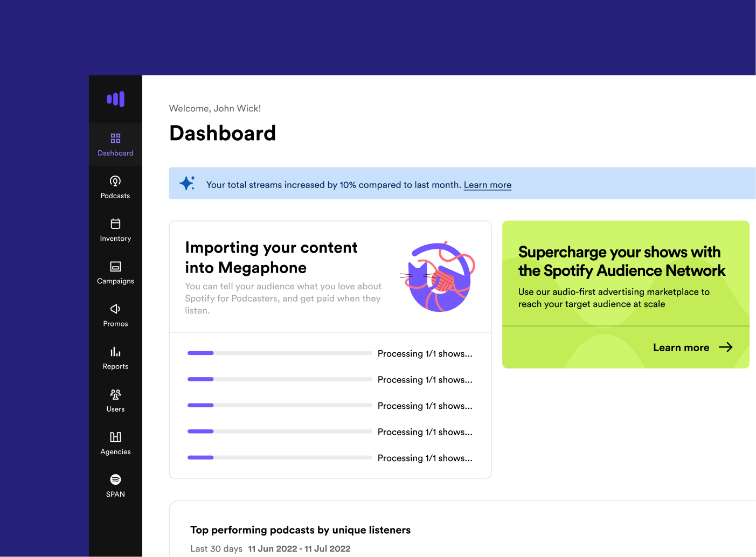Open the Reports bar chart icon
The image size is (756, 557).
coord(115,352)
